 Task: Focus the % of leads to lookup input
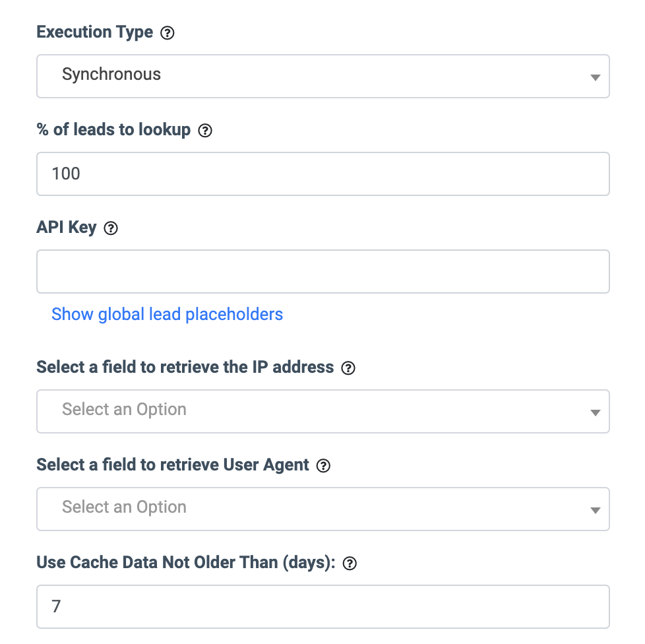322,174
